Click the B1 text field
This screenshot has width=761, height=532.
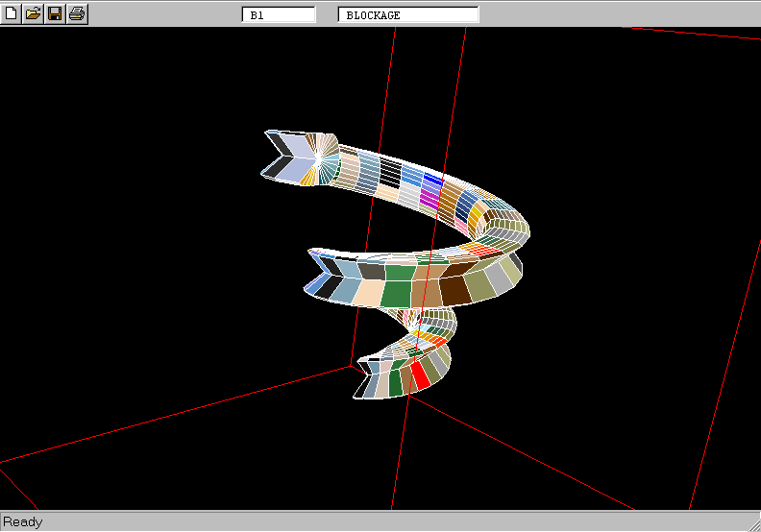tap(279, 15)
